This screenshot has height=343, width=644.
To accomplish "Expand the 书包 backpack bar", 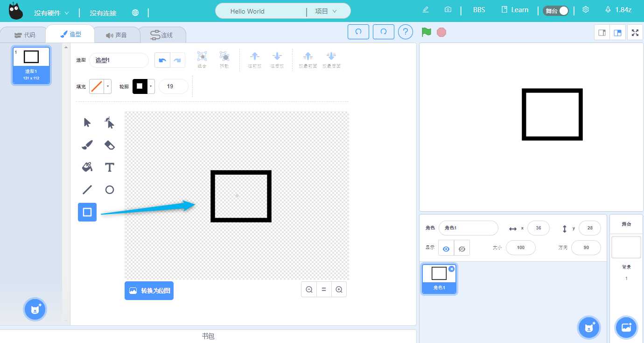I will [208, 336].
